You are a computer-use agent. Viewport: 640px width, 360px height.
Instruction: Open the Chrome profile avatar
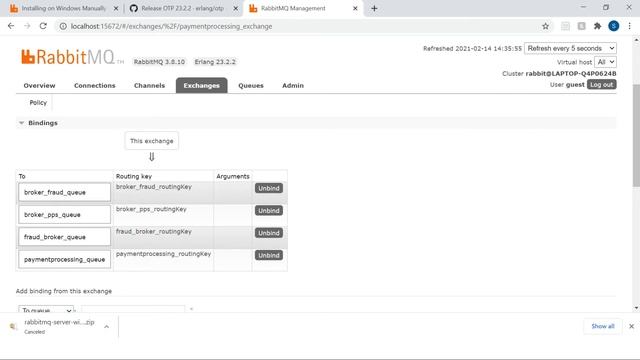pos(613,26)
